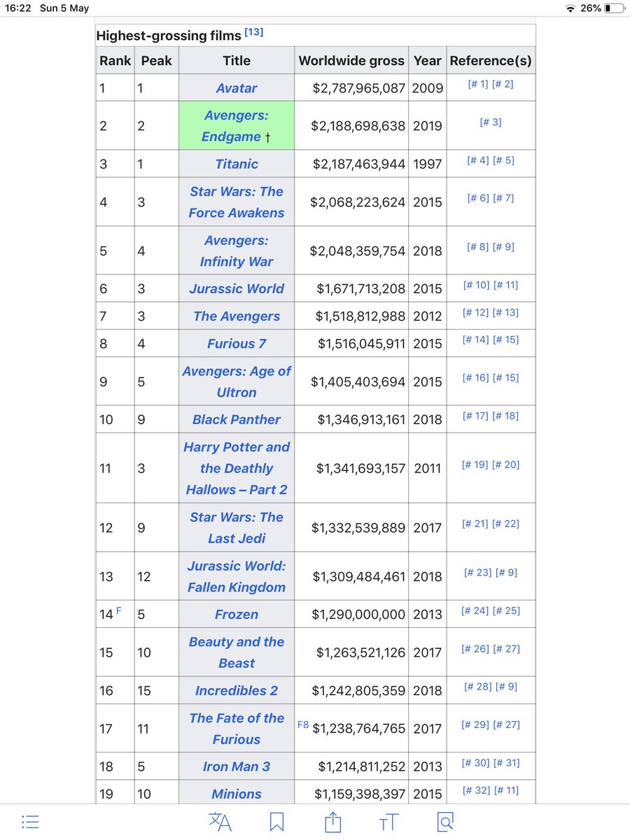
Task: Tap the language translate icon
Action: [x=220, y=821]
